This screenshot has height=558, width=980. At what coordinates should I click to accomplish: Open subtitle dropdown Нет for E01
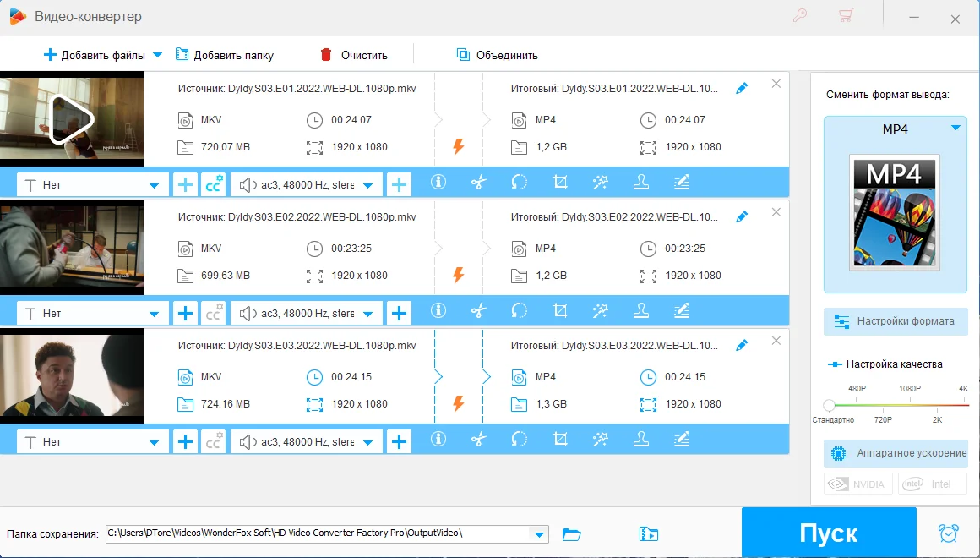92,184
